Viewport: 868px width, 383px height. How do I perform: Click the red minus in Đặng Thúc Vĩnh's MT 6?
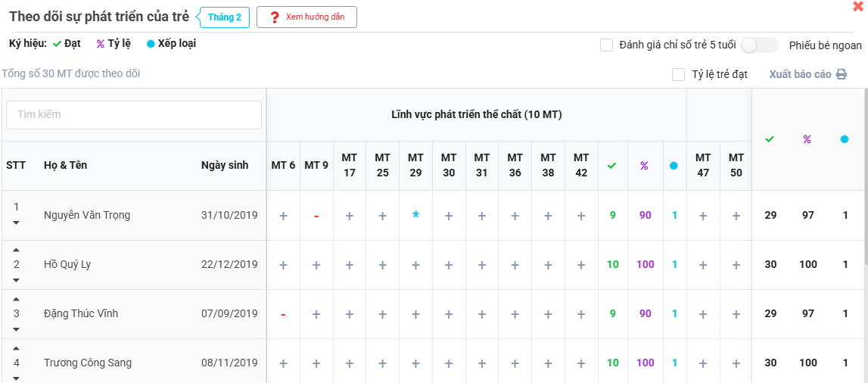click(283, 314)
